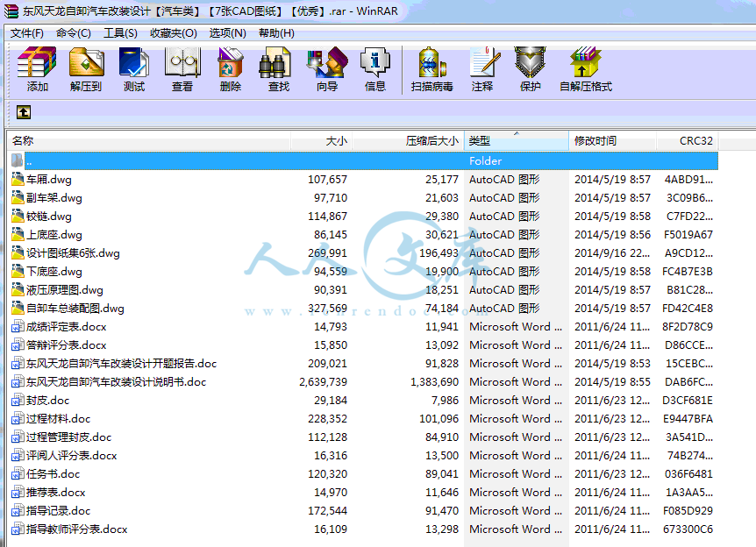
Task: Select the file 过程管理封皮.doc
Action: 69,437
